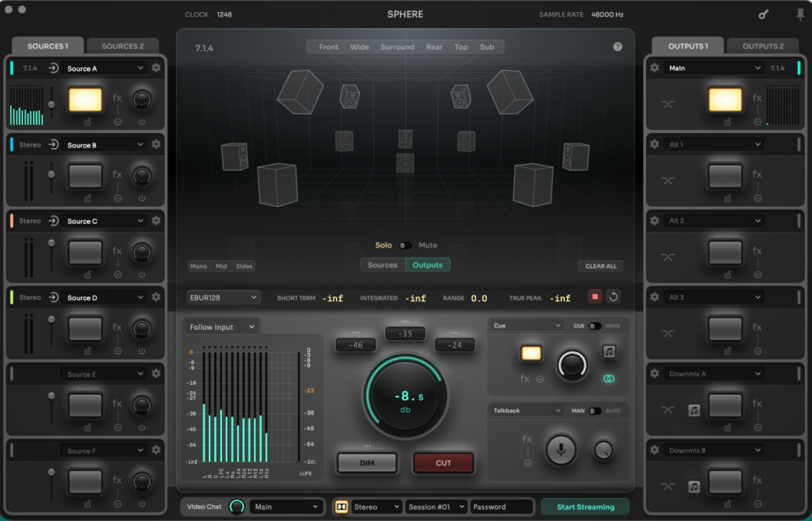Open the Follow Input dropdown

pyautogui.click(x=221, y=327)
